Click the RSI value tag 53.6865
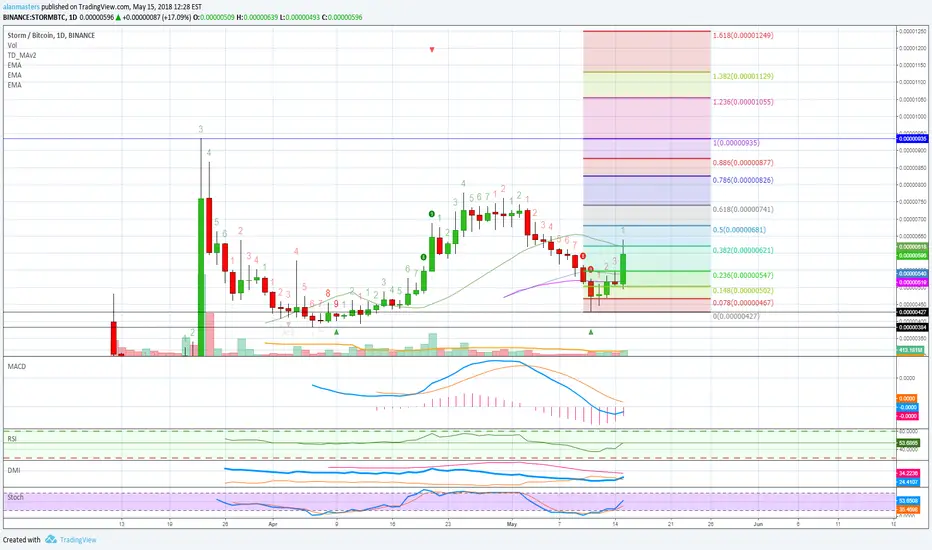The image size is (932, 550). (908, 443)
